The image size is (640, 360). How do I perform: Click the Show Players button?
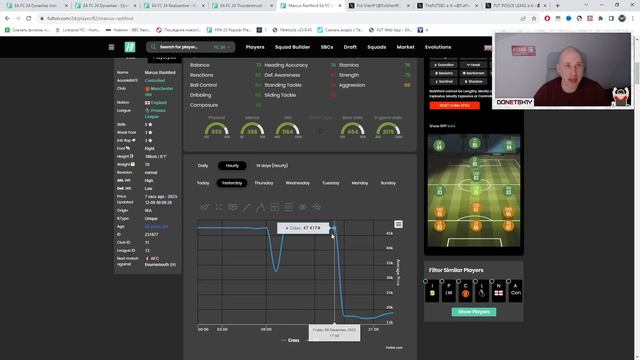(474, 312)
